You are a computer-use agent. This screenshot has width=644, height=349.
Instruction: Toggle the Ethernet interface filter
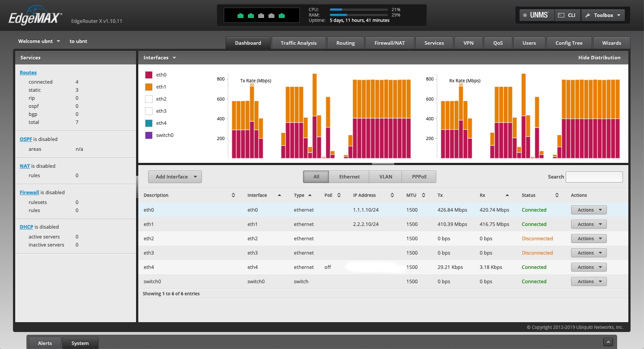point(349,177)
